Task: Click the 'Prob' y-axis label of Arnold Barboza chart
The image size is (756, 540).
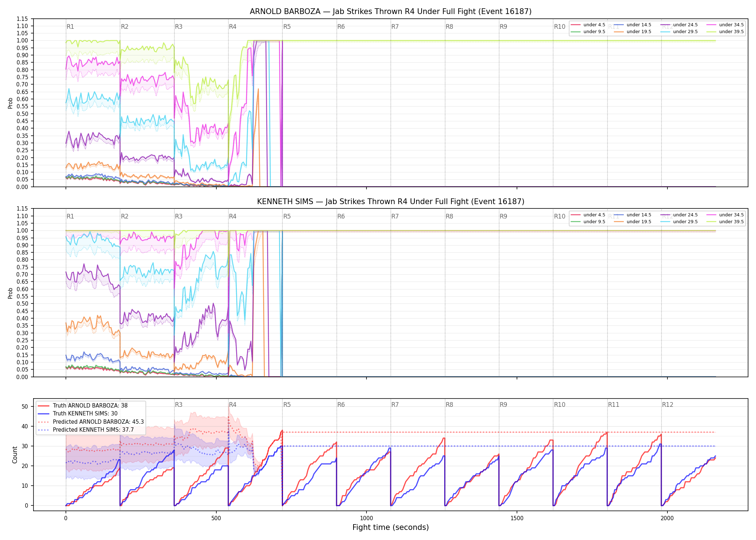Action: [10, 103]
